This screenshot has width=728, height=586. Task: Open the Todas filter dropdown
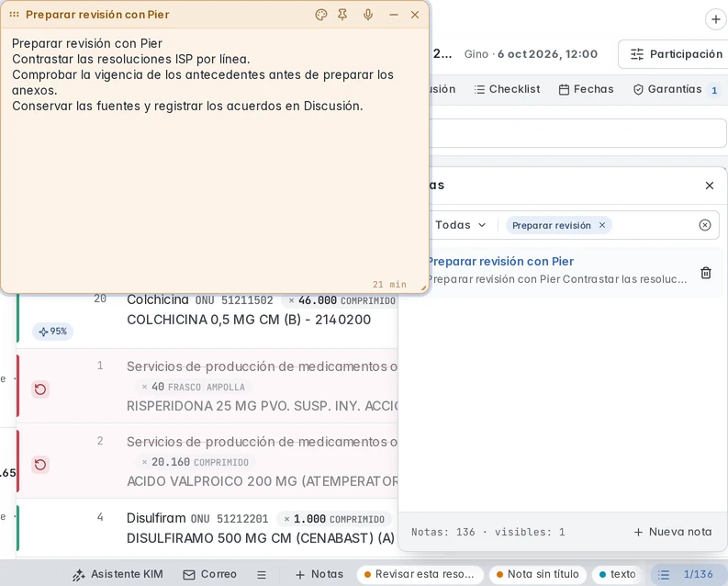point(460,225)
